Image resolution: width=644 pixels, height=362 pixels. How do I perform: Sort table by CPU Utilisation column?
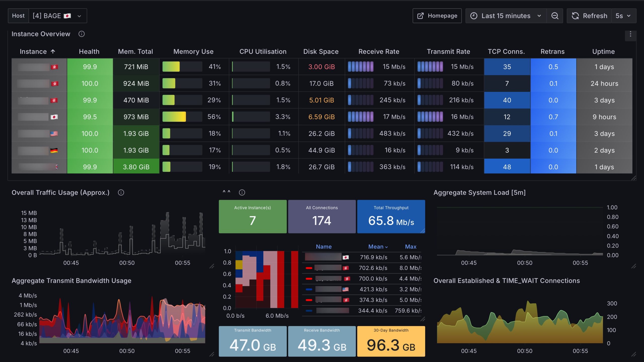pyautogui.click(x=263, y=52)
